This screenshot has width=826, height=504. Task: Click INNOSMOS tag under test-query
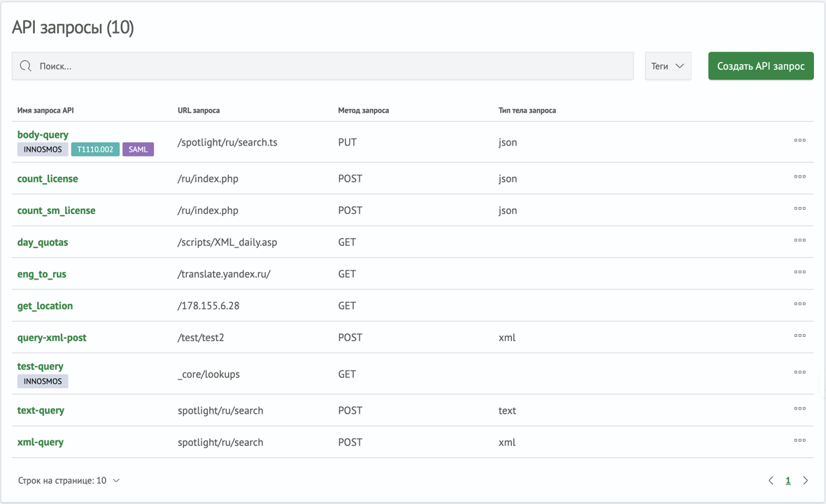[x=43, y=381]
